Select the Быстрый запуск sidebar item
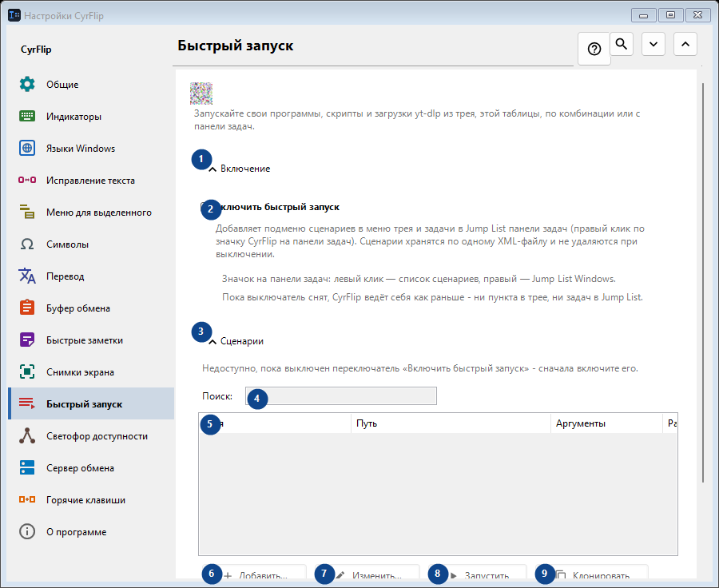 91,403
